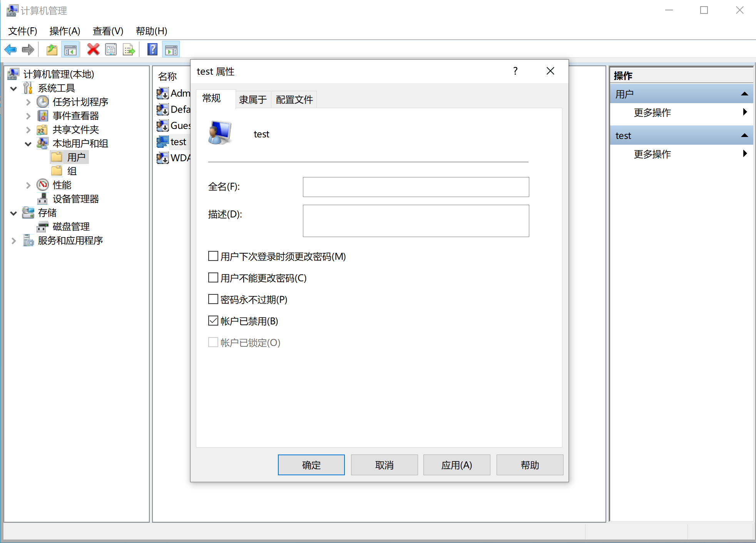Uncheck the 帐户已禁用 checkbox
756x543 pixels.
(x=213, y=321)
